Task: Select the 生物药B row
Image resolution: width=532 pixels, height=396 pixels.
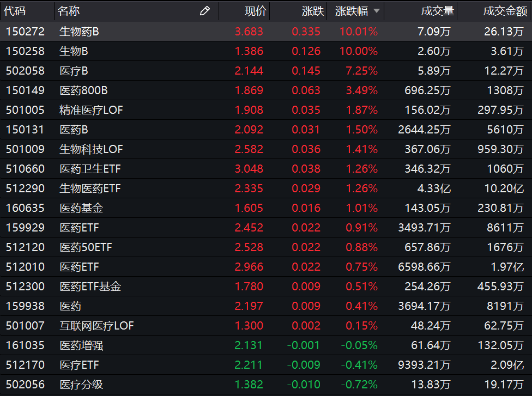Action: click(x=79, y=32)
